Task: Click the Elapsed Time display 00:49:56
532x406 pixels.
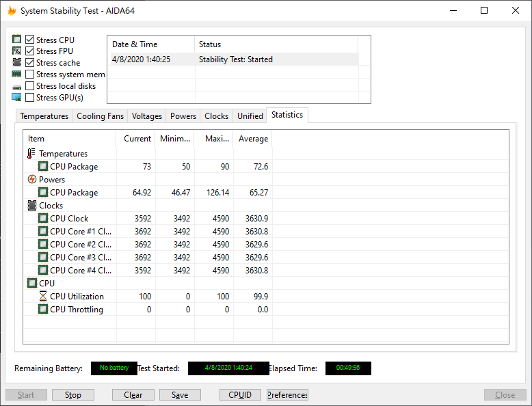Action: point(348,368)
